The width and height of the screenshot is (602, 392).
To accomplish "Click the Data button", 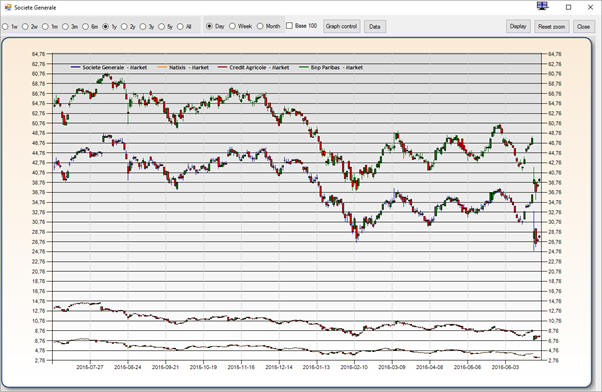I will pos(375,26).
